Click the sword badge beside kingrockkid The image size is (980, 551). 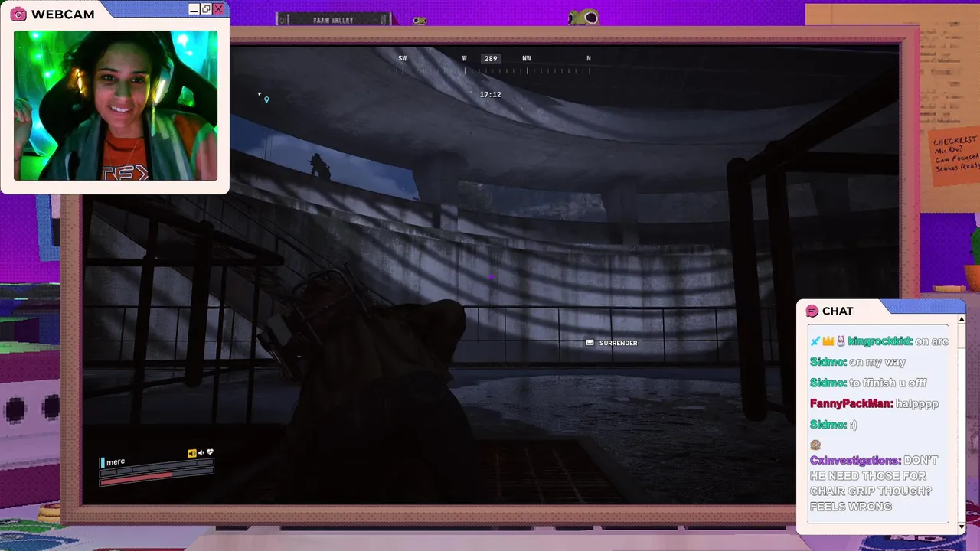pos(815,341)
